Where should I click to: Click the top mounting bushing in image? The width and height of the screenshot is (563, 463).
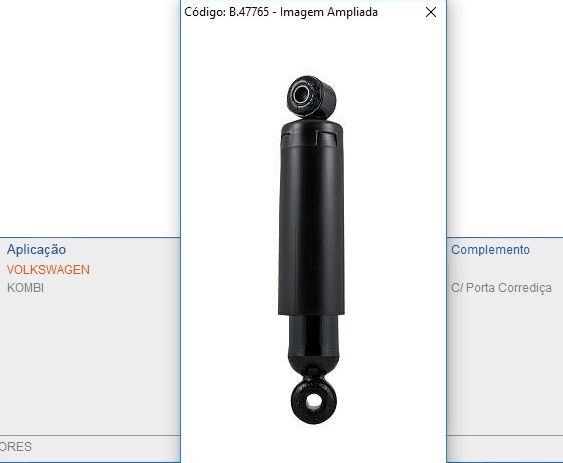(311, 97)
